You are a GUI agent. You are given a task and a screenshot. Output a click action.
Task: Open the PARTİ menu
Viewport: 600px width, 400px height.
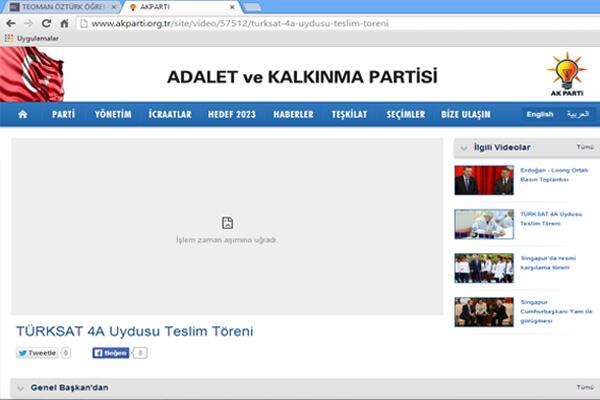pos(64,114)
